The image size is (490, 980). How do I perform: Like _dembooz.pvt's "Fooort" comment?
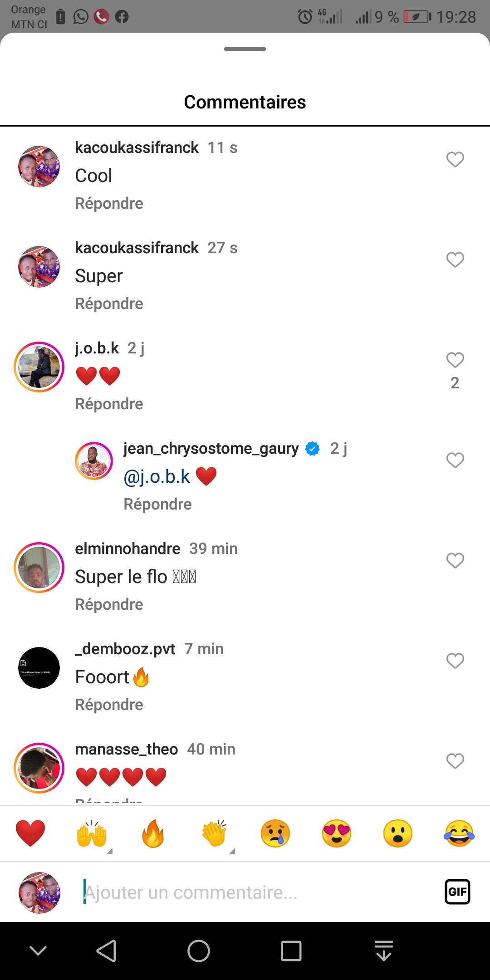[455, 661]
